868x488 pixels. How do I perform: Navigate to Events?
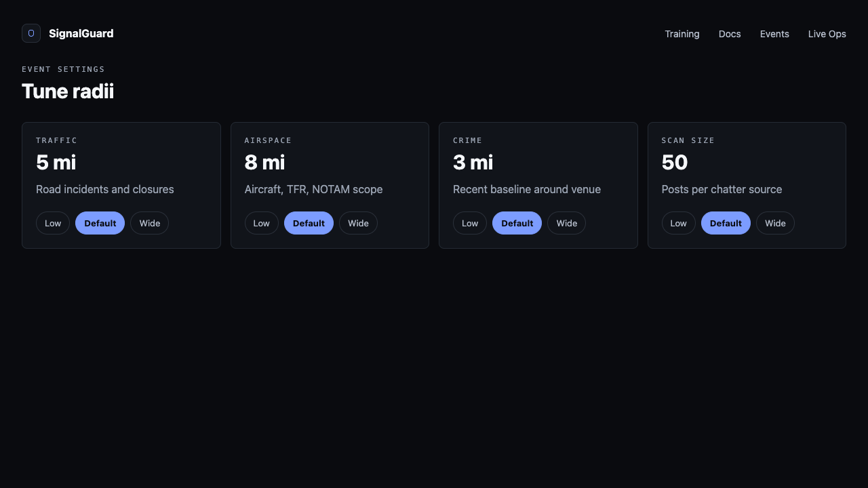point(774,34)
